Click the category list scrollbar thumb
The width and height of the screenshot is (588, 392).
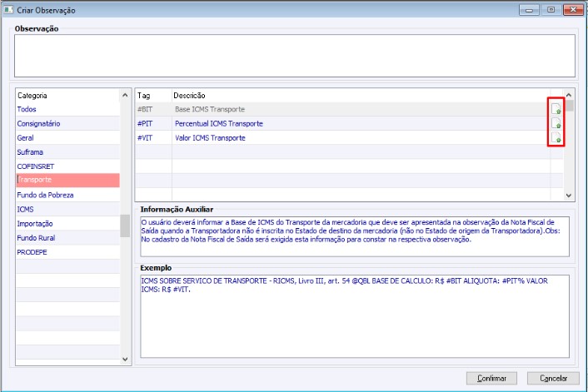[125, 226]
